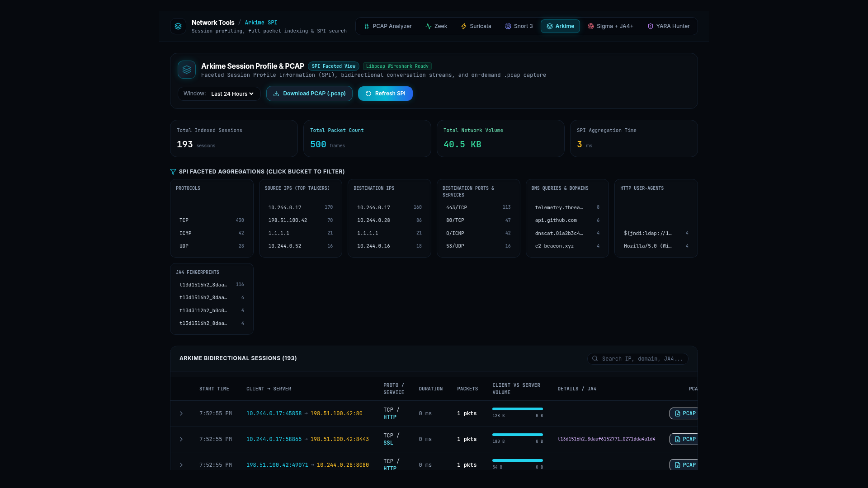The image size is (868, 488).
Task: Click client address 10.244.0.17:45858
Action: (274, 413)
